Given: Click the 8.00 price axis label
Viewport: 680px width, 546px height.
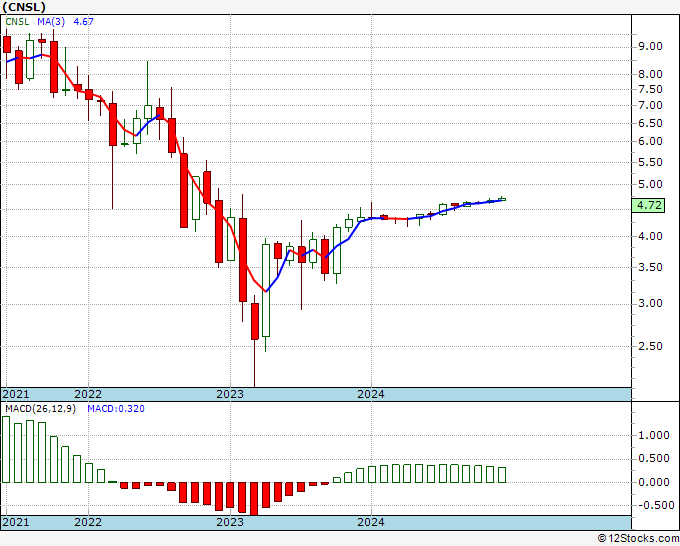Looking at the screenshot, I should click(650, 74).
